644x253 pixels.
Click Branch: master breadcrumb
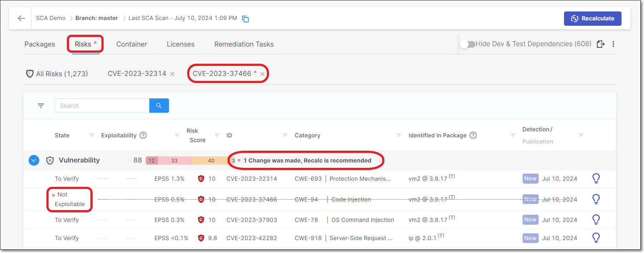96,18
